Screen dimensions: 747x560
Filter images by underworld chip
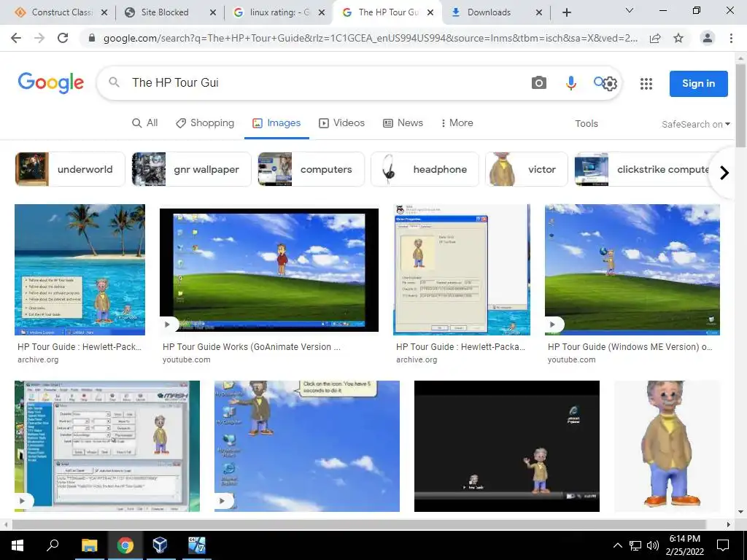[69, 169]
